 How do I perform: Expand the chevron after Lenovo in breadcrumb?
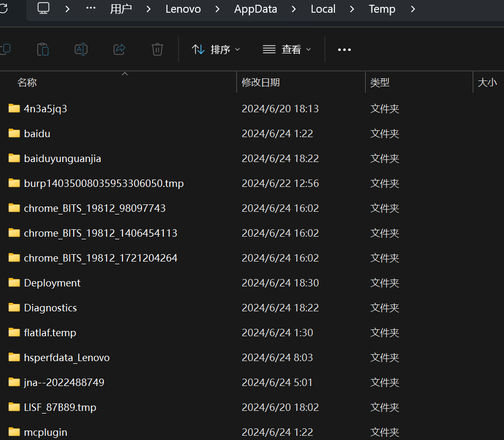[218, 9]
